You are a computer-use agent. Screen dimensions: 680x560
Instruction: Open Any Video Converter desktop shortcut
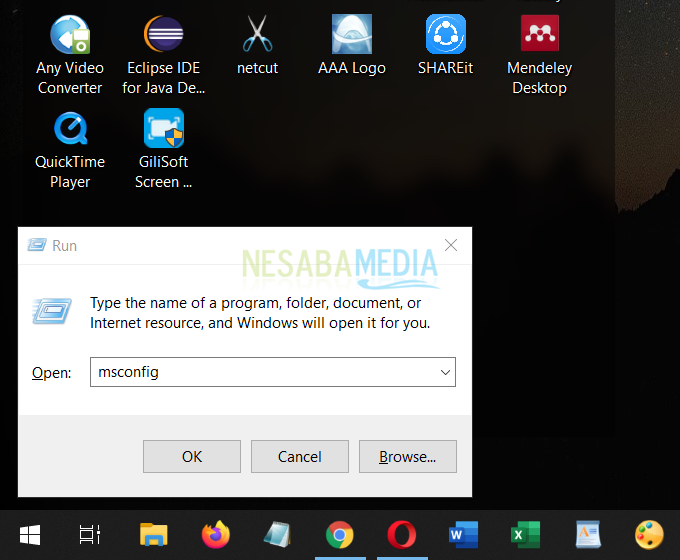(x=70, y=54)
